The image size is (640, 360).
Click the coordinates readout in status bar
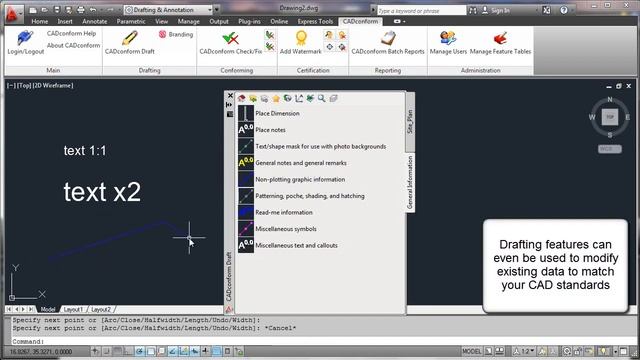pyautogui.click(x=41, y=351)
